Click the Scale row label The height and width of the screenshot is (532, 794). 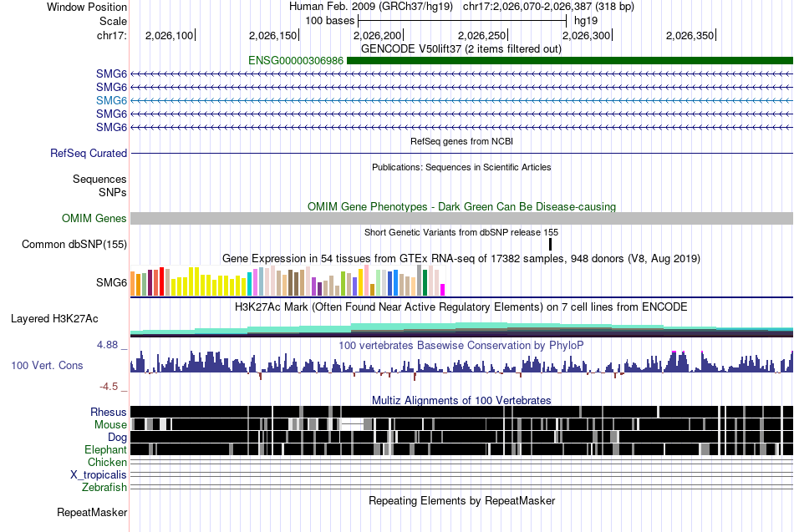[113, 21]
